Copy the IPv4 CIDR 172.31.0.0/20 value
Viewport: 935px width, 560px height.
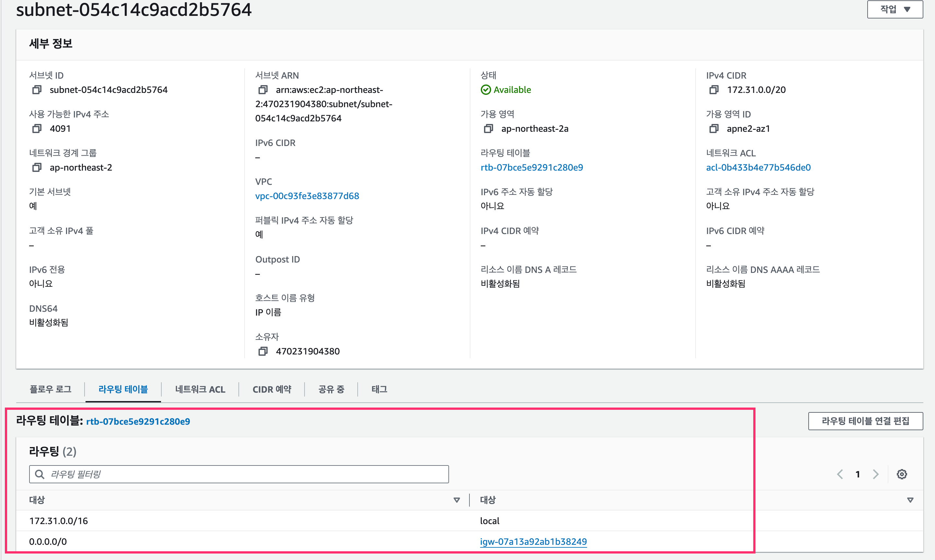(x=714, y=90)
